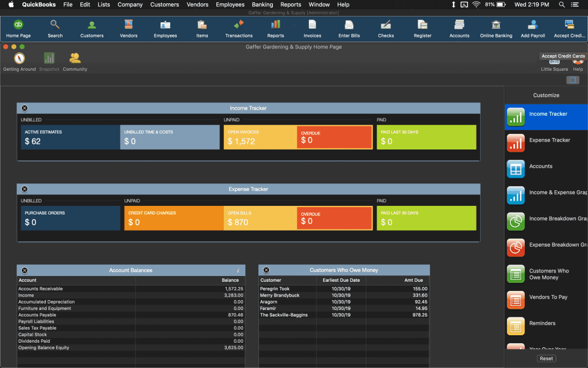
Task: Select Accounts Receivable balance row
Action: [x=131, y=289]
